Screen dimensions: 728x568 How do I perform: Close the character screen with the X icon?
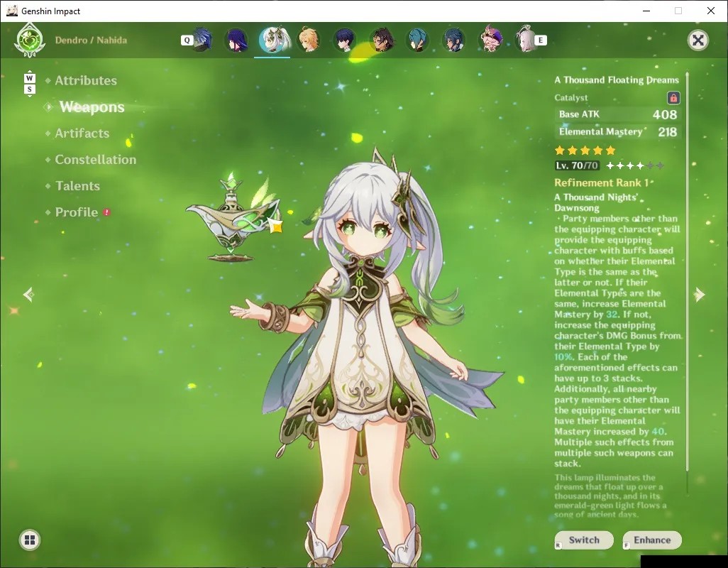click(x=697, y=40)
